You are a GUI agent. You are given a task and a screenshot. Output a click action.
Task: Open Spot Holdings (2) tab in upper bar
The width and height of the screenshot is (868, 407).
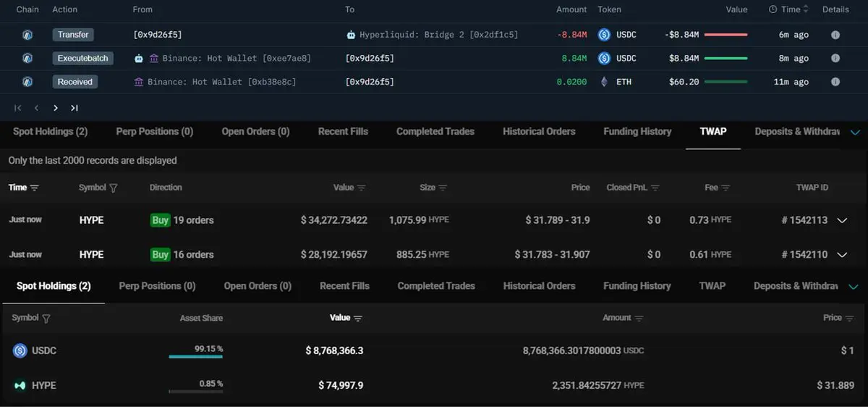51,131
